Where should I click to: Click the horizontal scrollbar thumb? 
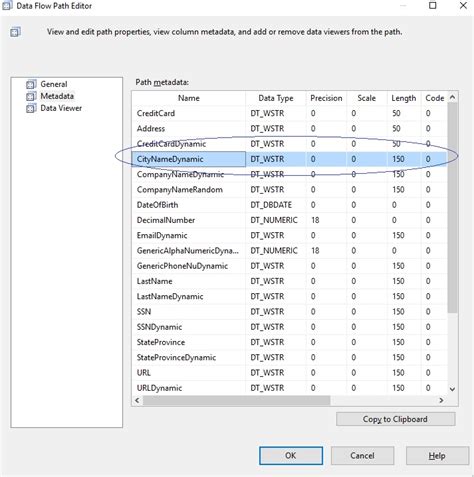coord(237,400)
